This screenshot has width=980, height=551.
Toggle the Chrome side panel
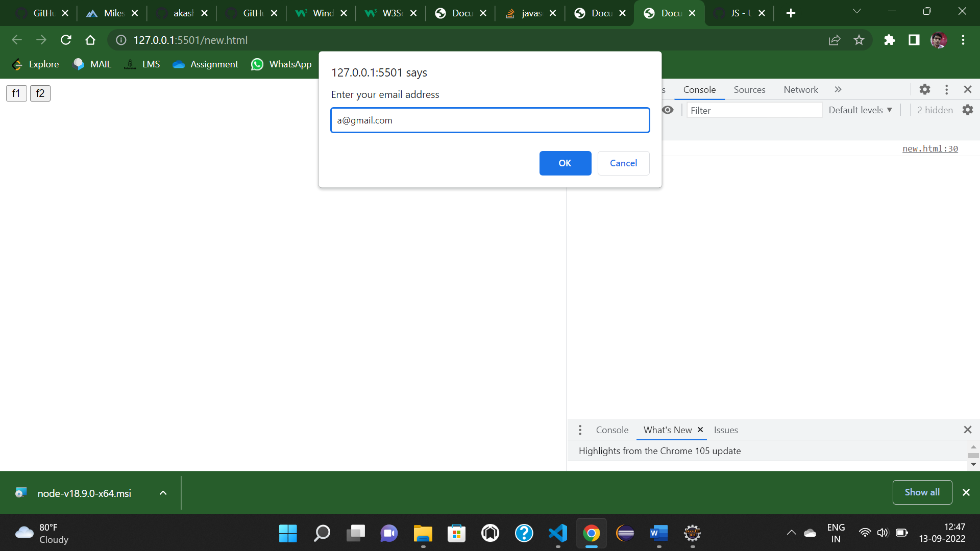coord(914,40)
